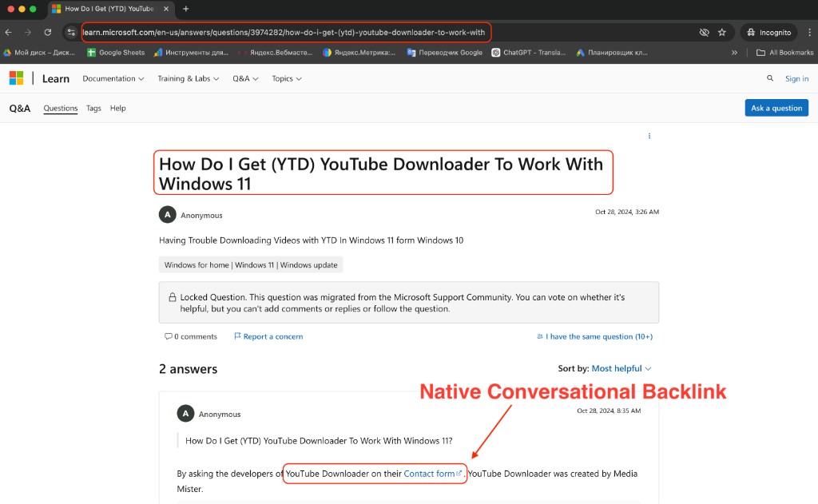Open the Incognito profile button
The height and width of the screenshot is (504, 818).
[x=768, y=32]
